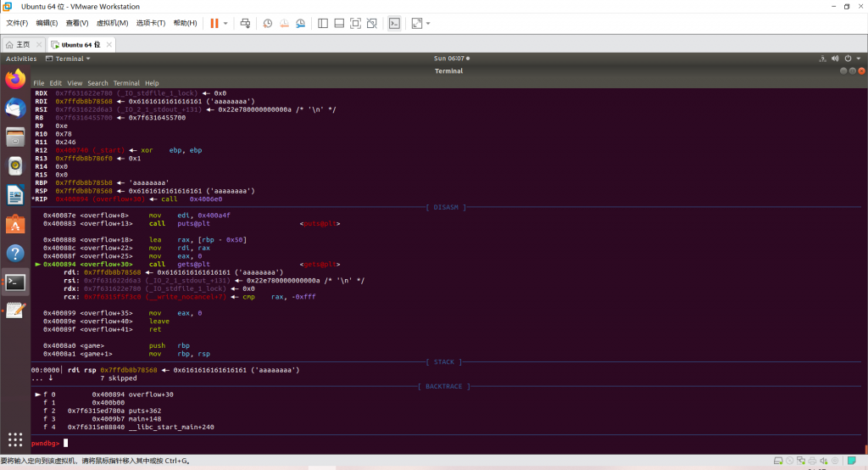Open the Files manager from the dock

15,137
